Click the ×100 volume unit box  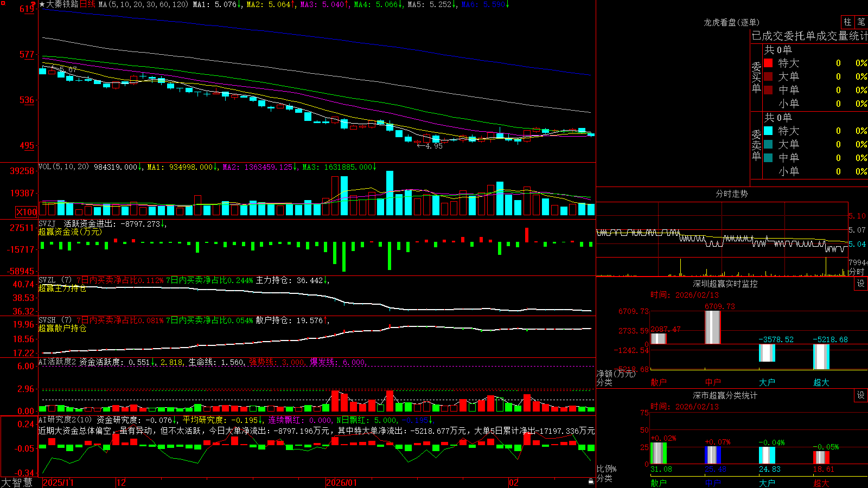[26, 212]
